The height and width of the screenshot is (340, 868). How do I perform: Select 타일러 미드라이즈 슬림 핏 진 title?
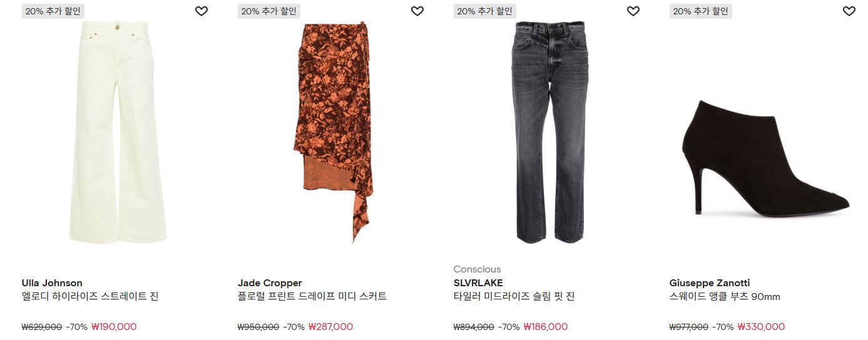click(x=514, y=297)
